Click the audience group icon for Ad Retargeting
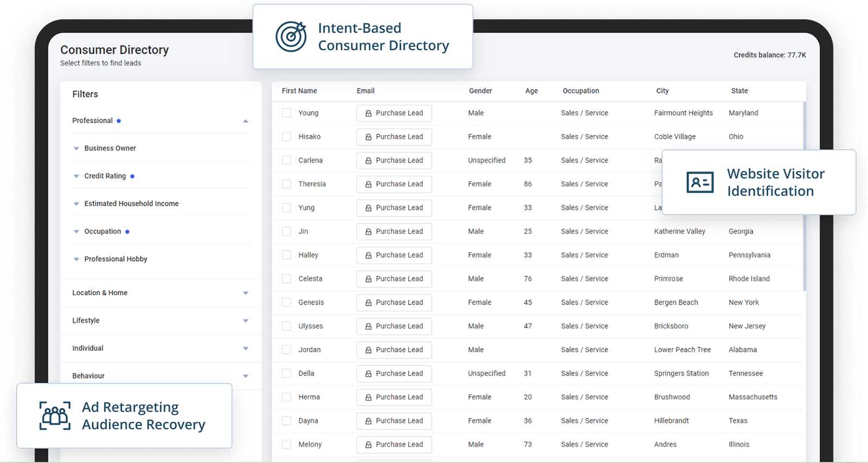The height and width of the screenshot is (463, 868). [x=55, y=416]
